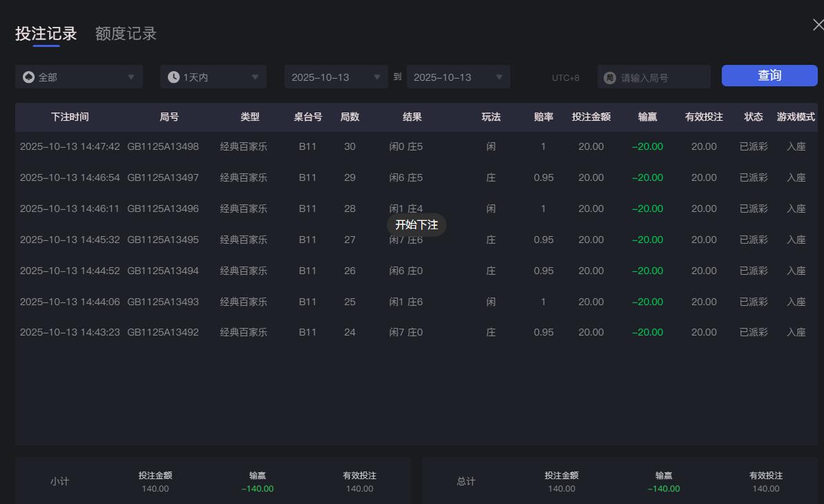Click the 下注时间 column header

pyautogui.click(x=70, y=117)
